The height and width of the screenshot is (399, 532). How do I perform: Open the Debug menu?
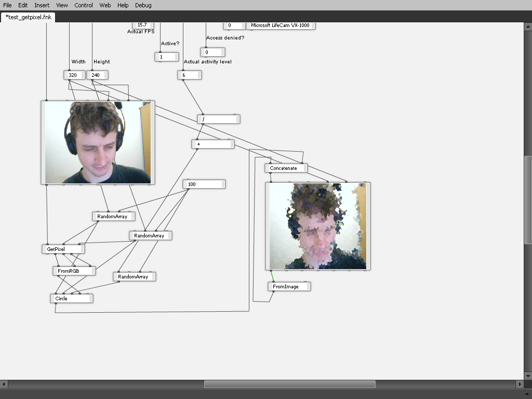click(143, 5)
